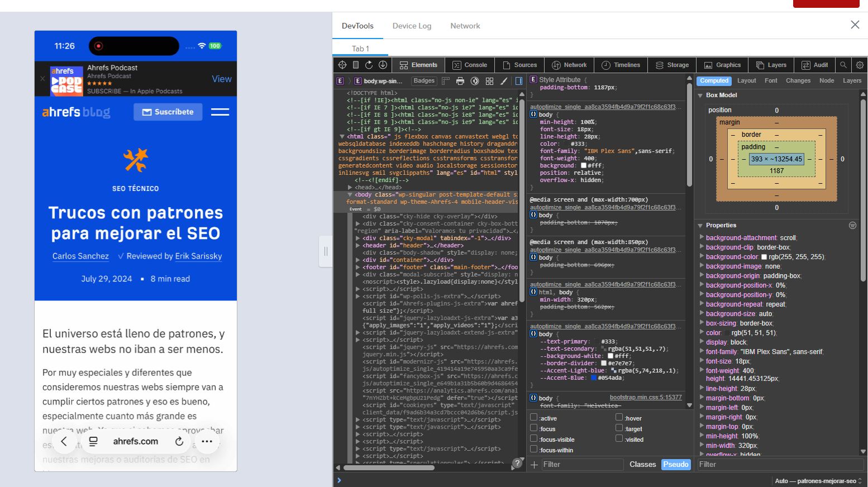Click the #e7e7e7 border-divider swatch

tap(603, 363)
